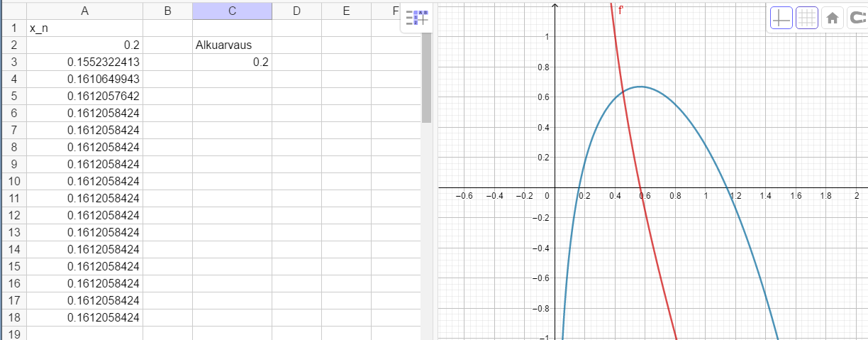Select cell A5 with 0.1612057642
This screenshot has height=340, width=868.
84,97
